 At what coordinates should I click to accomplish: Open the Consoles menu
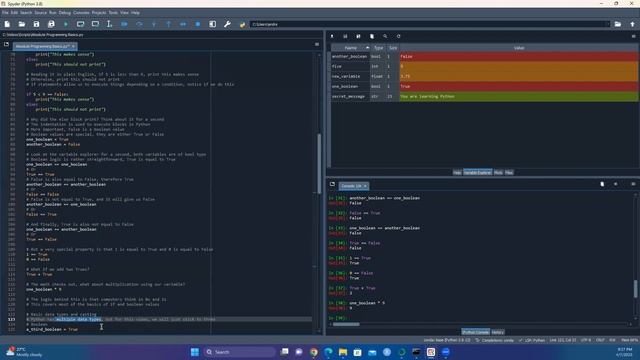click(81, 13)
